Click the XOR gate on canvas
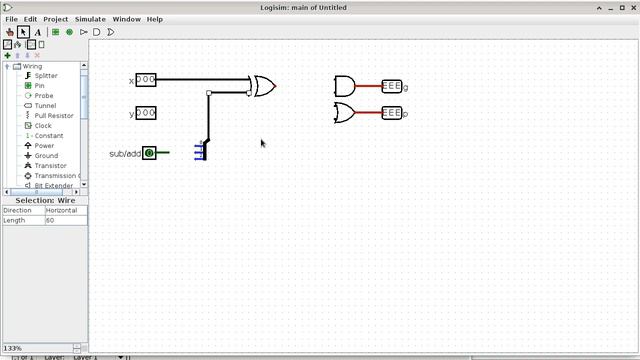 click(263, 86)
